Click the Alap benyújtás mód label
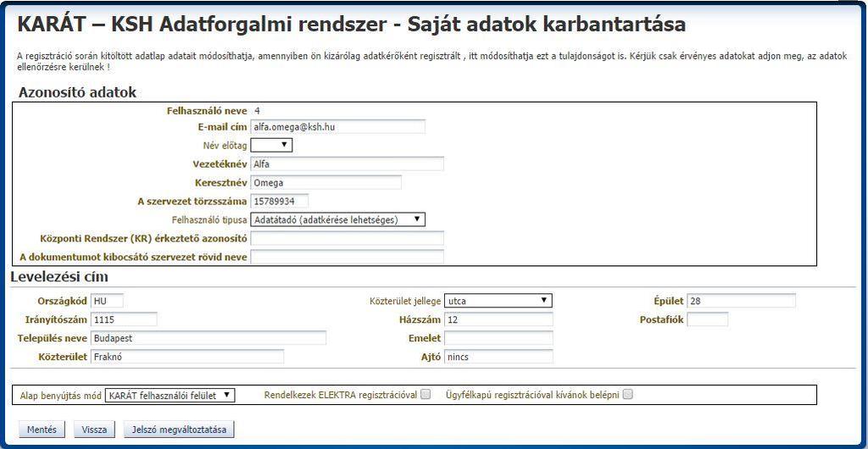The width and height of the screenshot is (868, 449). tap(60, 396)
